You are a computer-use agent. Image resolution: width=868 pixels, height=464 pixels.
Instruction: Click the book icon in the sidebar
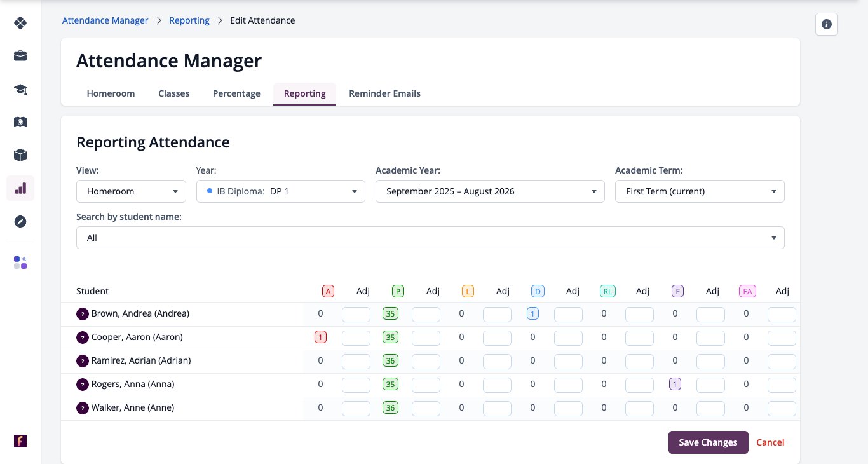click(x=20, y=122)
